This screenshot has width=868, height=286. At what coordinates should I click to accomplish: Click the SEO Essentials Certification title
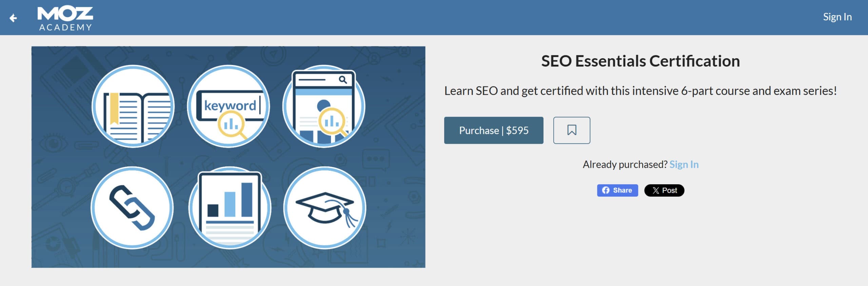pyautogui.click(x=640, y=61)
